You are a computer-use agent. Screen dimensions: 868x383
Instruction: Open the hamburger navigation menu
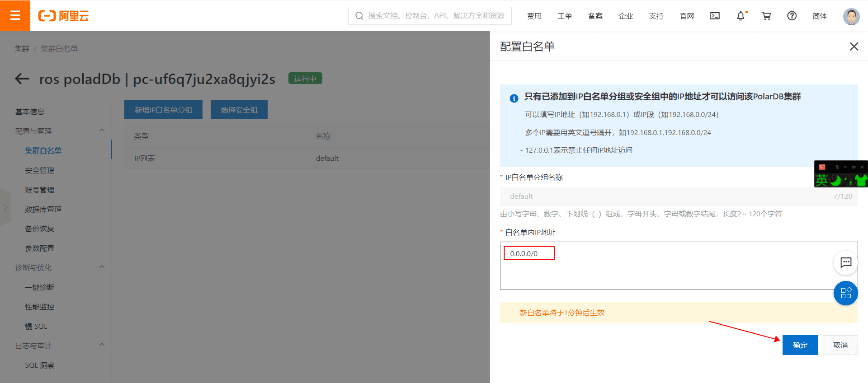(15, 15)
